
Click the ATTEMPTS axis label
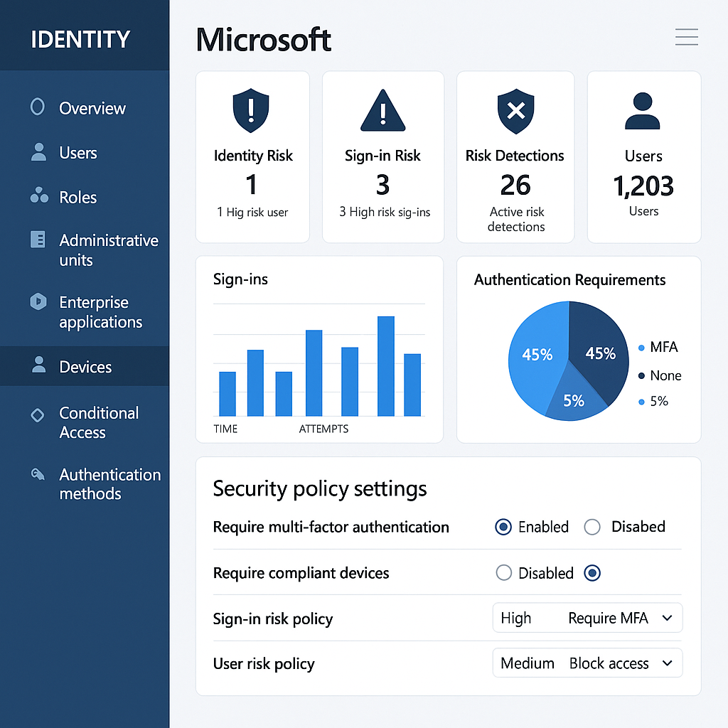click(x=323, y=429)
